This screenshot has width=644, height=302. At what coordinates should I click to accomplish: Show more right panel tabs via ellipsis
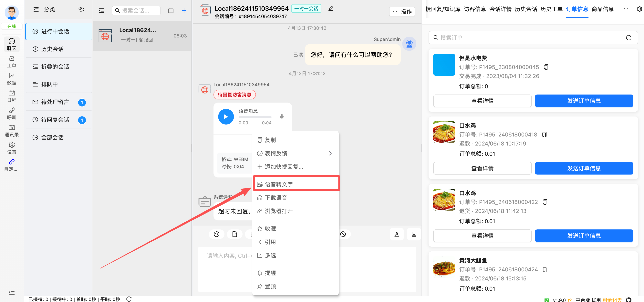pos(626,9)
